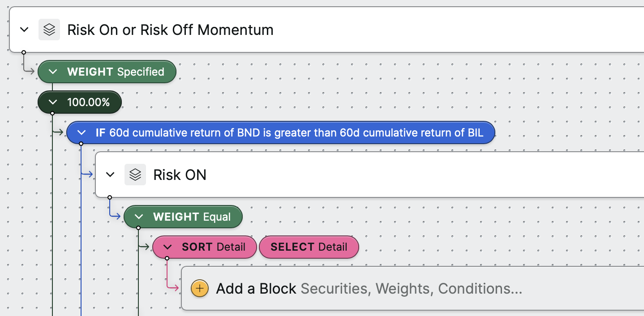Edit the WEIGHT Specified block
This screenshot has width=644, height=316.
pyautogui.click(x=107, y=72)
